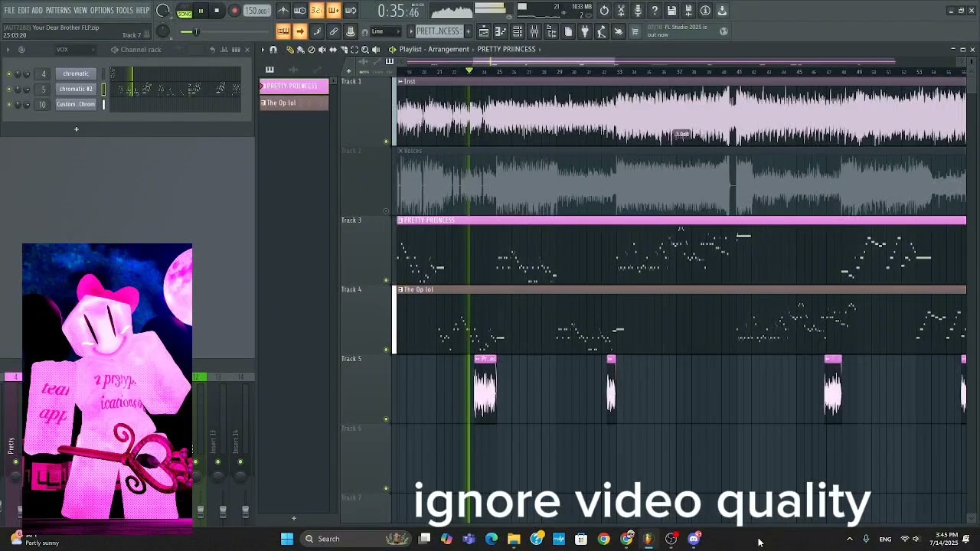The height and width of the screenshot is (551, 980).
Task: Open the project files/copy icon
Action: click(x=568, y=31)
